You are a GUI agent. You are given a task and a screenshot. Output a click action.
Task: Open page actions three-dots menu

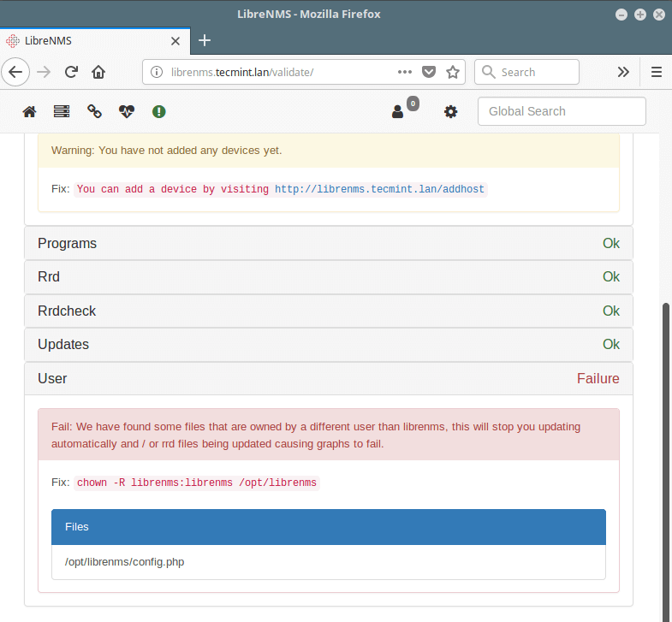405,72
